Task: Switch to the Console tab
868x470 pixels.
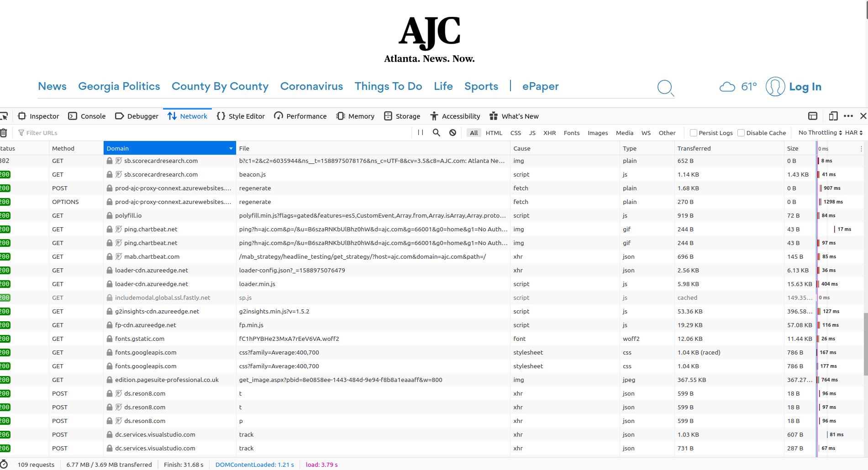Action: [87, 116]
